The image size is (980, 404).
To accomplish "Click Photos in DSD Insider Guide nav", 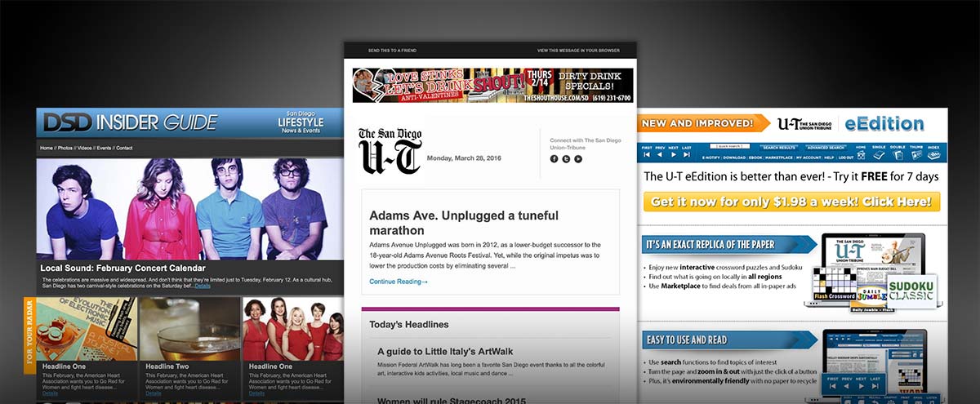I will (x=65, y=148).
